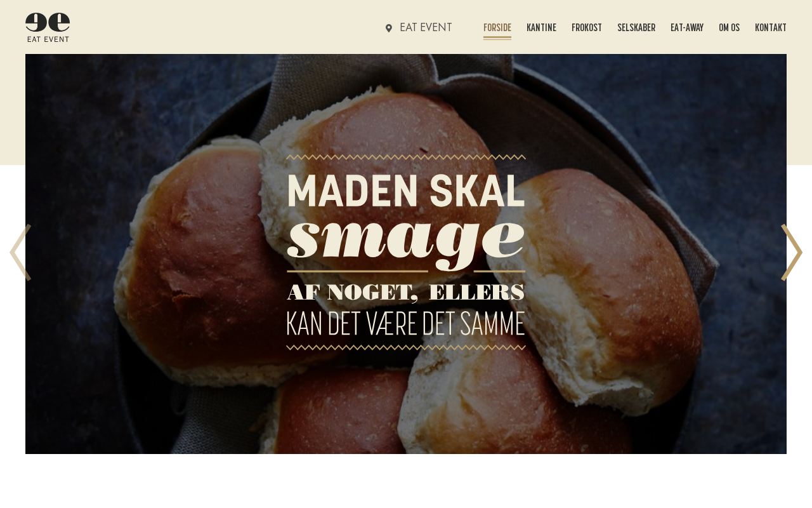Image resolution: width=812 pixels, height=508 pixels.
Task: Click the 'MADEN SKAL' headline text
Action: (x=406, y=190)
